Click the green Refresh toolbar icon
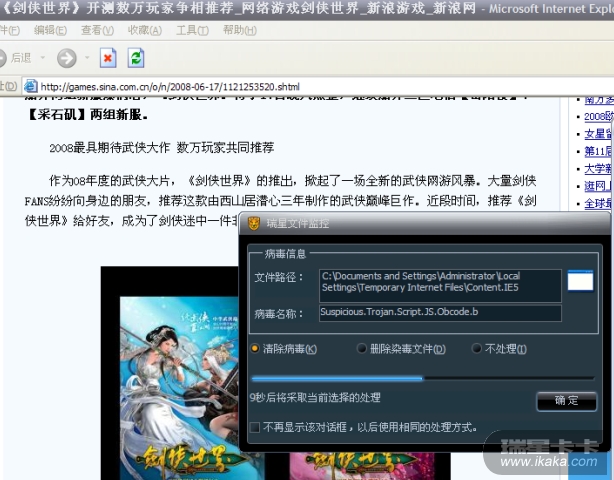The image size is (614, 480). (136, 58)
